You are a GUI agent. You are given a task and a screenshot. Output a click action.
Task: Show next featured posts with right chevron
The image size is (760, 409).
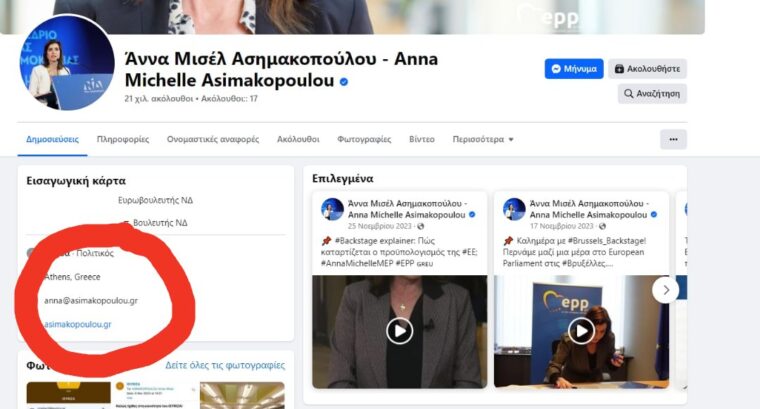[x=665, y=290]
